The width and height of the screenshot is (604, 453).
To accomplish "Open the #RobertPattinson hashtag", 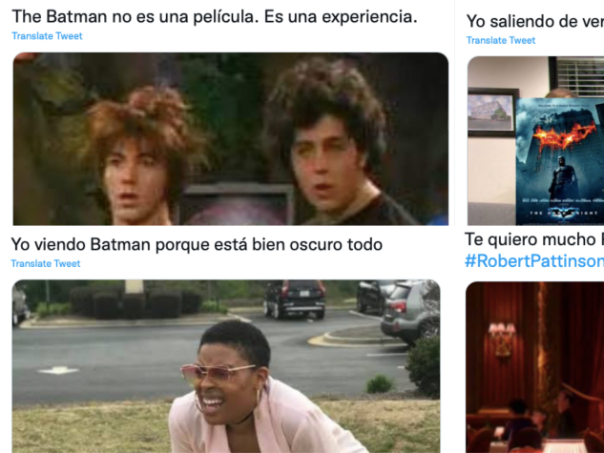I will (x=534, y=261).
